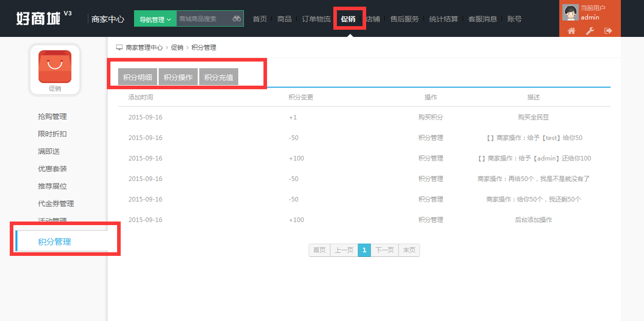Click the binoculars search icon

tap(236, 19)
